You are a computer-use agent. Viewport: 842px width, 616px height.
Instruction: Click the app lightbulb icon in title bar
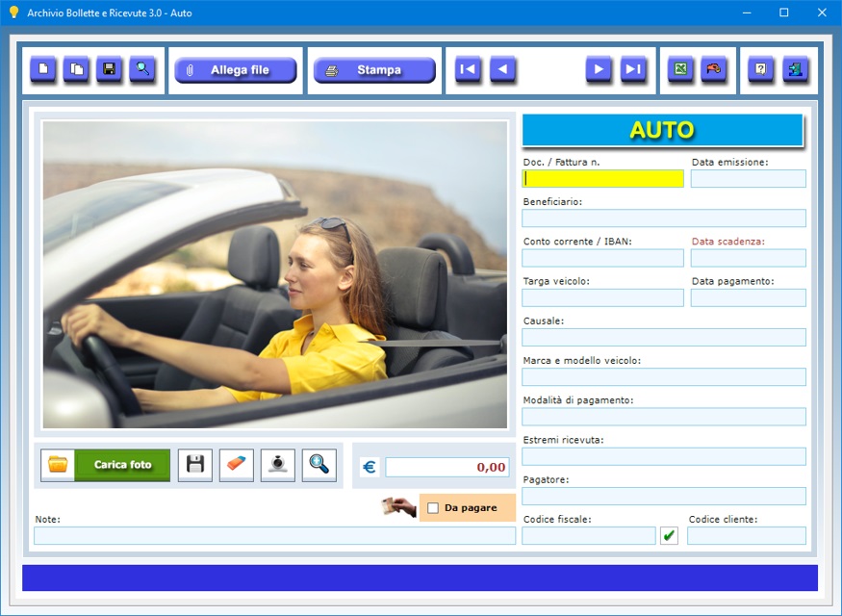tap(14, 13)
